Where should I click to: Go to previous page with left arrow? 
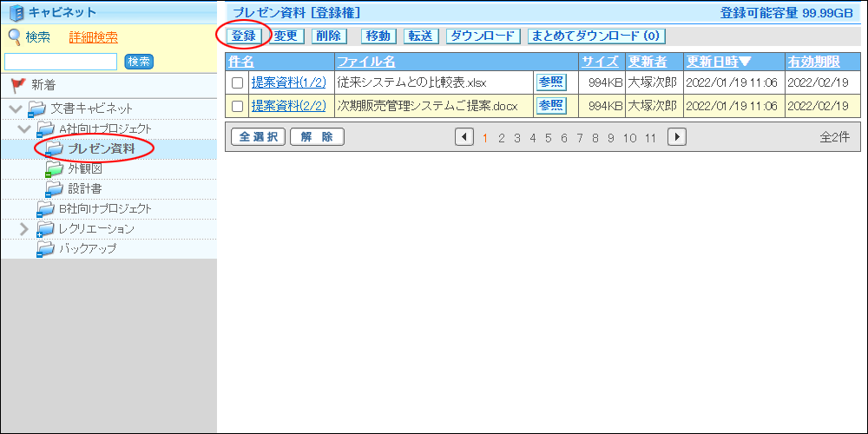pyautogui.click(x=464, y=137)
